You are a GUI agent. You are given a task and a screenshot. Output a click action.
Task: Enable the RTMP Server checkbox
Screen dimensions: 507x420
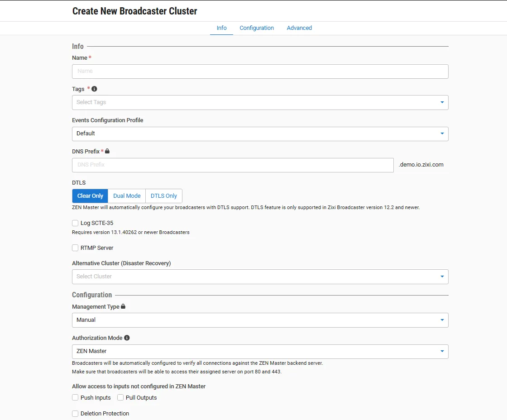coord(75,248)
